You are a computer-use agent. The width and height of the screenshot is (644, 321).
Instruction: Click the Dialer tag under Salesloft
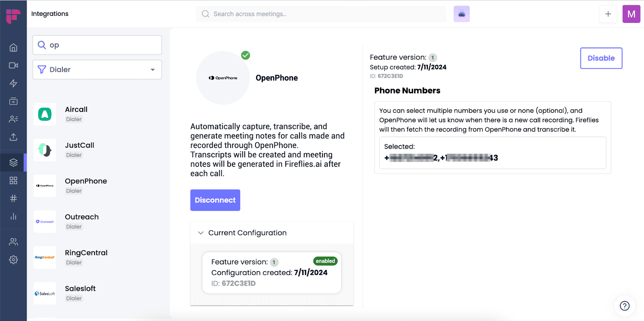point(74,298)
